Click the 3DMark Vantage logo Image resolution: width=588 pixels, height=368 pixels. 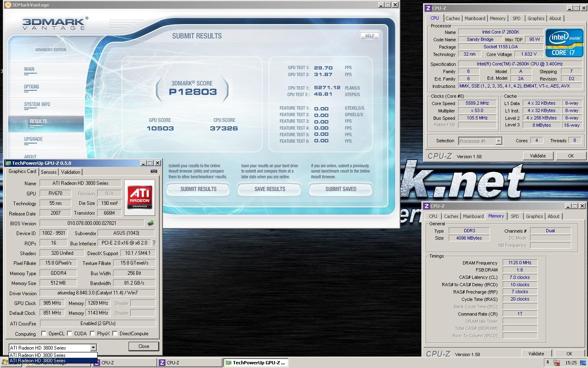coord(55,24)
